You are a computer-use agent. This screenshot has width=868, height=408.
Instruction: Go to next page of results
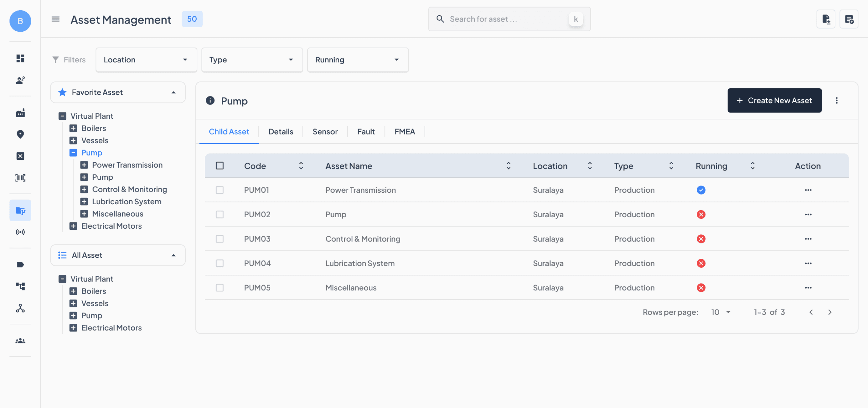pyautogui.click(x=829, y=312)
